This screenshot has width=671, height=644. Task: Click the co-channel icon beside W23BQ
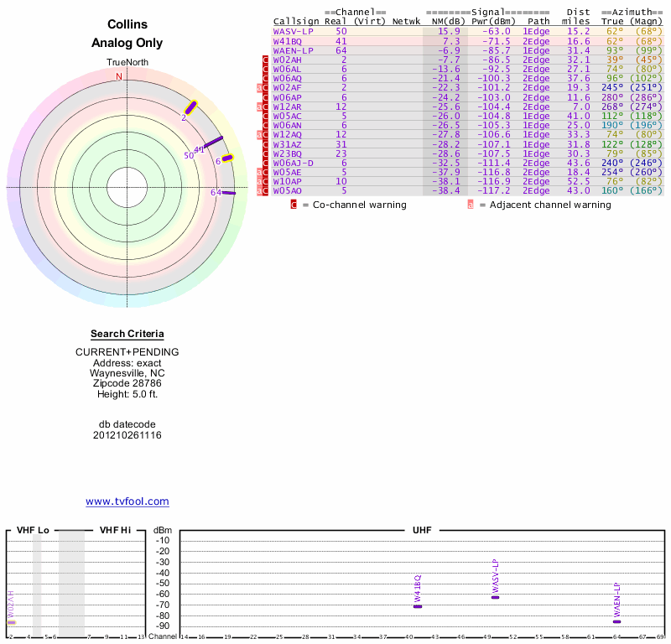(x=266, y=153)
